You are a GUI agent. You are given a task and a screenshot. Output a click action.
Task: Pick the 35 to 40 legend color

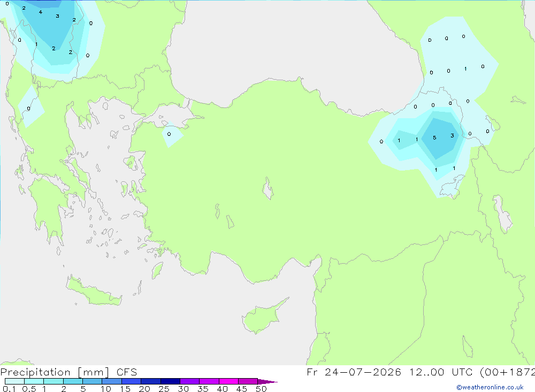coord(209,381)
